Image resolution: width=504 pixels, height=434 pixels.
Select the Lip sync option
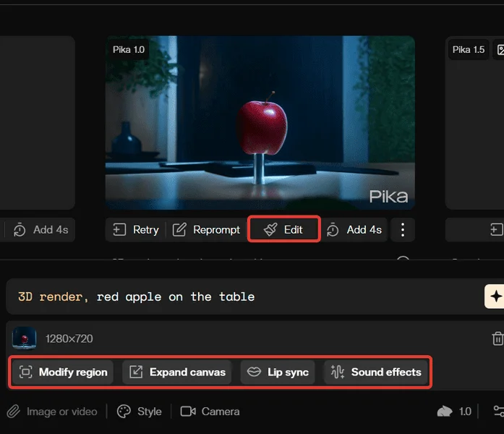[278, 373]
